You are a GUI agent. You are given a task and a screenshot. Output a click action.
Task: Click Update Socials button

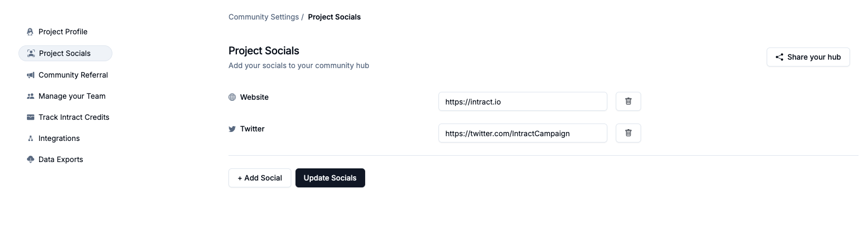coord(330,178)
